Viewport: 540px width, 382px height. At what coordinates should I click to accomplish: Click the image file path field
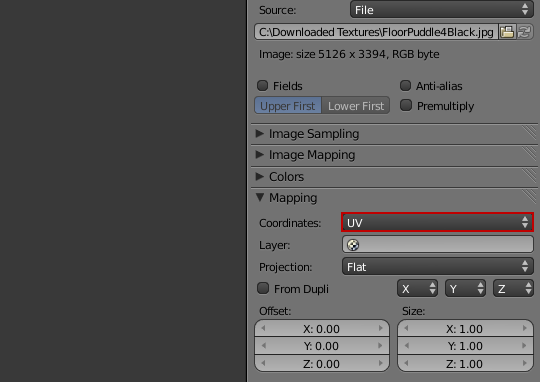coord(376,32)
